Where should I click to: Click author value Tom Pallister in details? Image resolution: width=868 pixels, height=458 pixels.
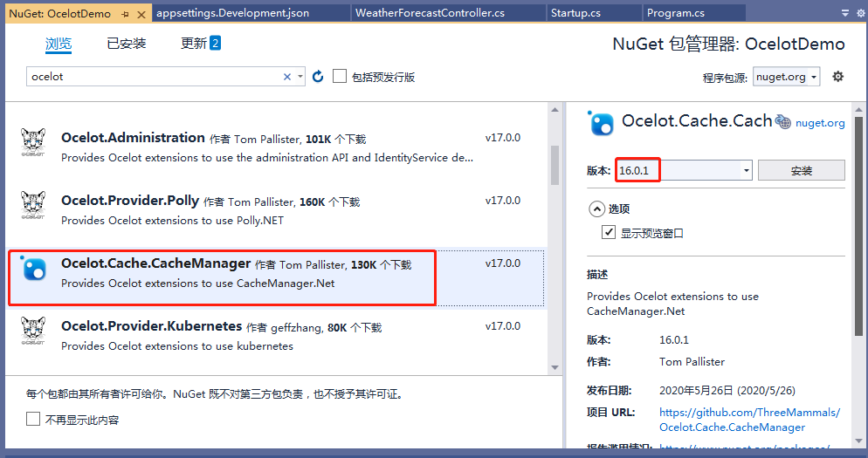(692, 362)
